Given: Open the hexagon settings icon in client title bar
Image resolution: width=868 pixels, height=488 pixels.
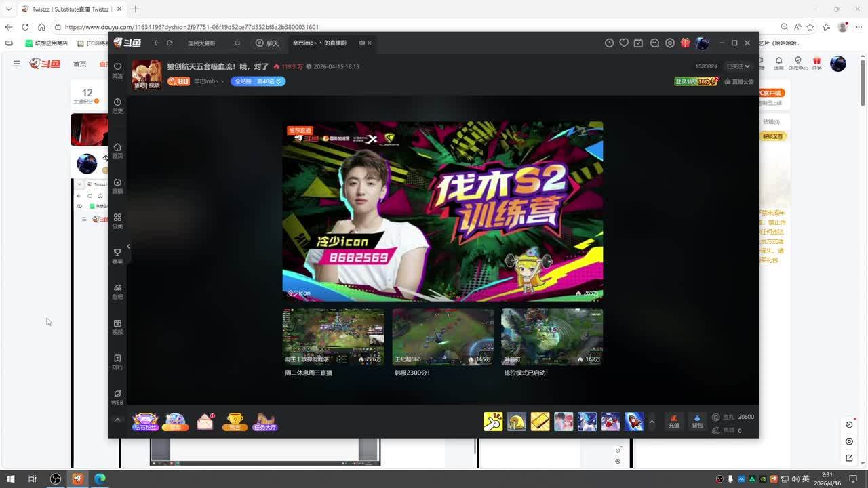Looking at the screenshot, I should pyautogui.click(x=670, y=43).
